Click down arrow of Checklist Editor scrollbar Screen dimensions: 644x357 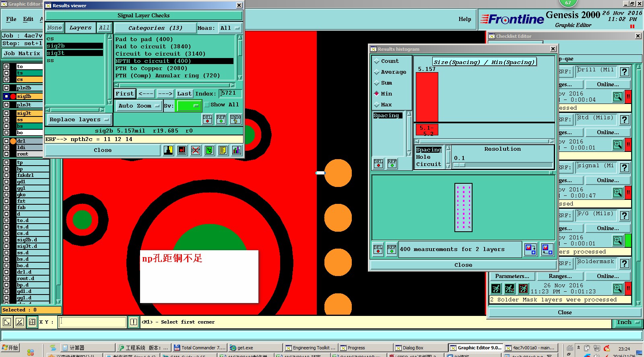pyautogui.click(x=638, y=303)
